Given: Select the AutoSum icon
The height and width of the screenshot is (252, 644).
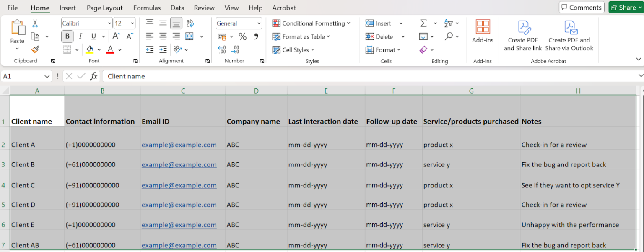Looking at the screenshot, I should [x=423, y=23].
